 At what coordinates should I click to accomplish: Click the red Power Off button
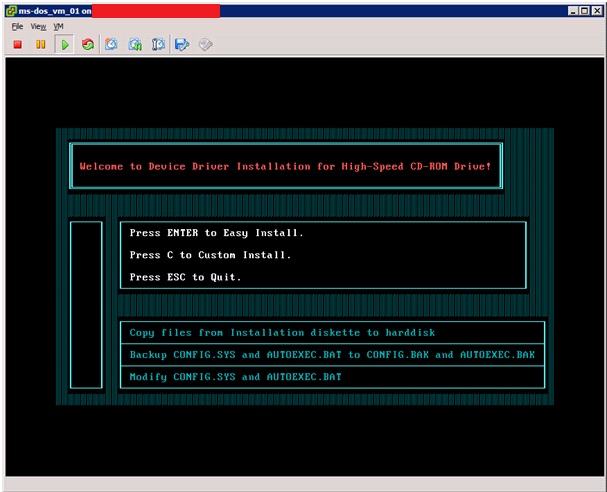pyautogui.click(x=17, y=45)
